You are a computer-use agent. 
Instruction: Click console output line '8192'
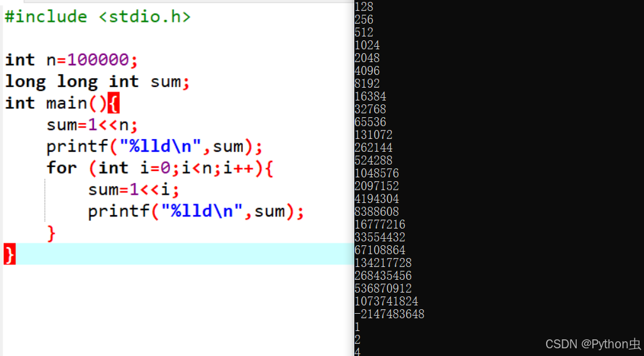pyautogui.click(x=367, y=83)
